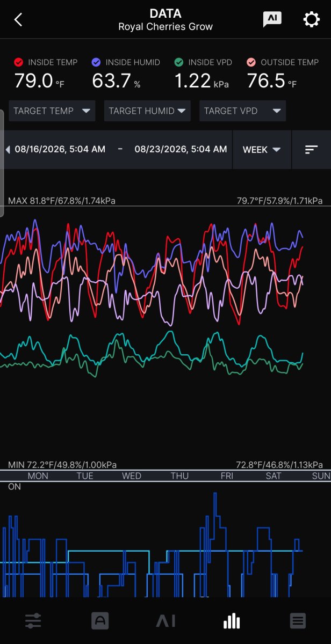Tap the WED label on timeline
The height and width of the screenshot is (644, 331).
coord(132,476)
